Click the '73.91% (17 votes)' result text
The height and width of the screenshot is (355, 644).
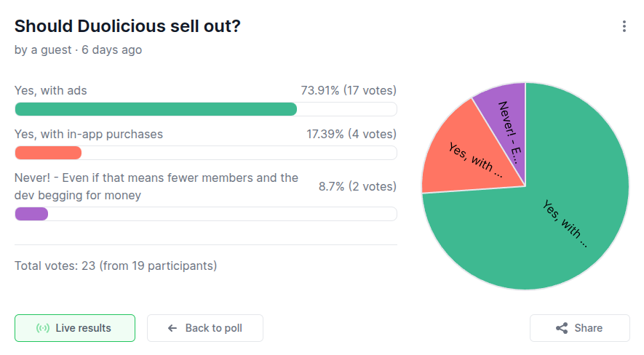click(x=349, y=91)
